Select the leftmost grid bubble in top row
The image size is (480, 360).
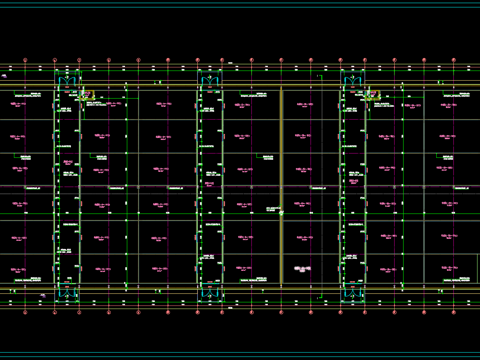click(25, 60)
